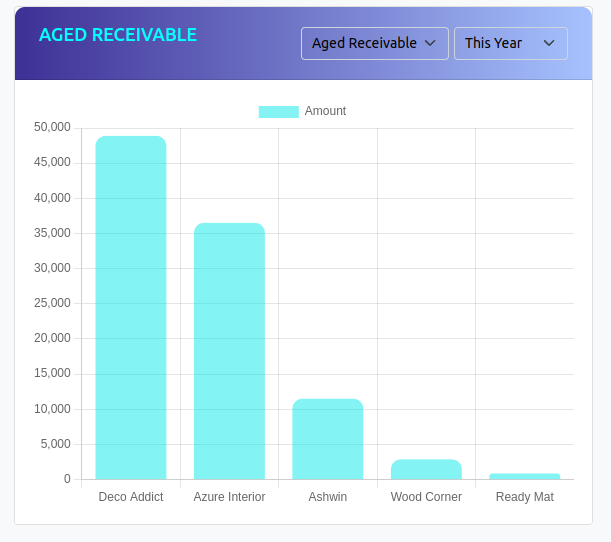Viewport: 611px width, 542px height.
Task: Click the small Ready Mat bar
Action: (524, 476)
